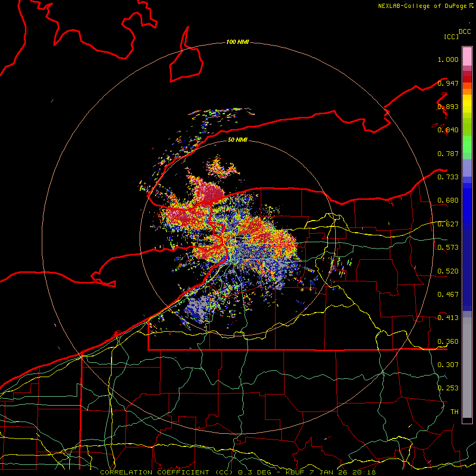Click the 0.573 color scale value

448,248
